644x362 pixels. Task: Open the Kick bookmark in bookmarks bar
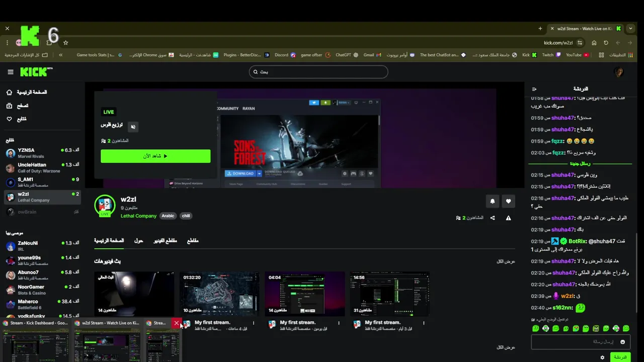coord(529,55)
